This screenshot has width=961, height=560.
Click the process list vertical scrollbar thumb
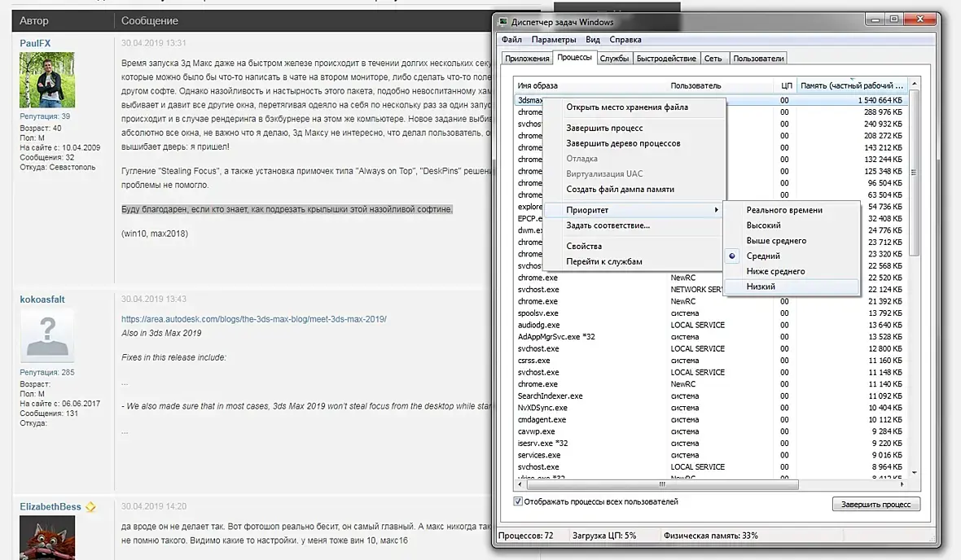pyautogui.click(x=915, y=173)
